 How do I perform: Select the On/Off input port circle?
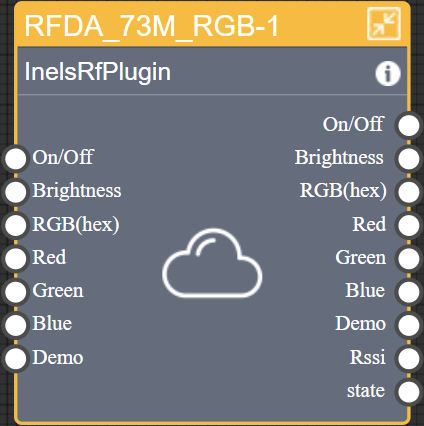click(x=15, y=158)
